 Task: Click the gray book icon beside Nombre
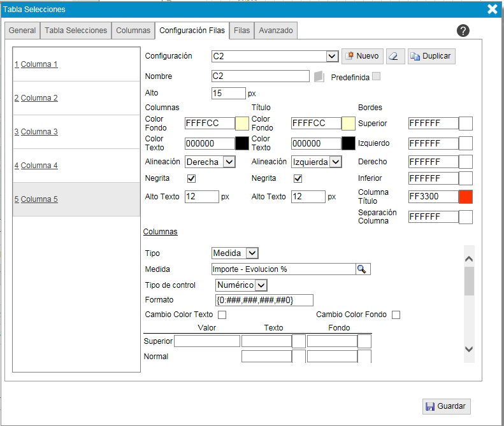(x=319, y=76)
